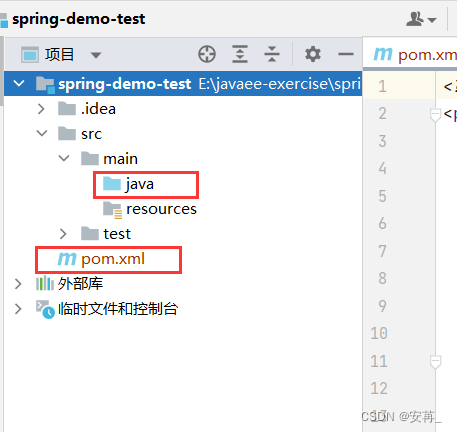Select pom.xml file in project tree
The width and height of the screenshot is (457, 432).
(x=113, y=259)
